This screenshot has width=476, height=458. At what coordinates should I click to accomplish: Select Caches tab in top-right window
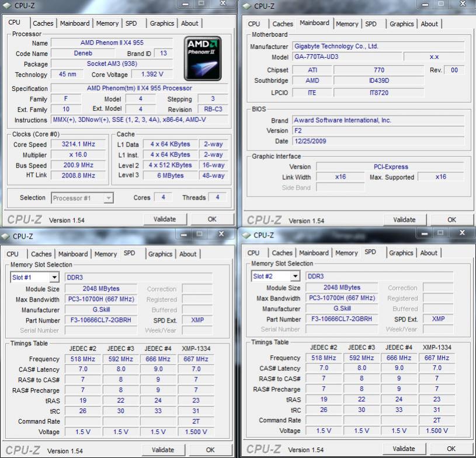click(283, 24)
